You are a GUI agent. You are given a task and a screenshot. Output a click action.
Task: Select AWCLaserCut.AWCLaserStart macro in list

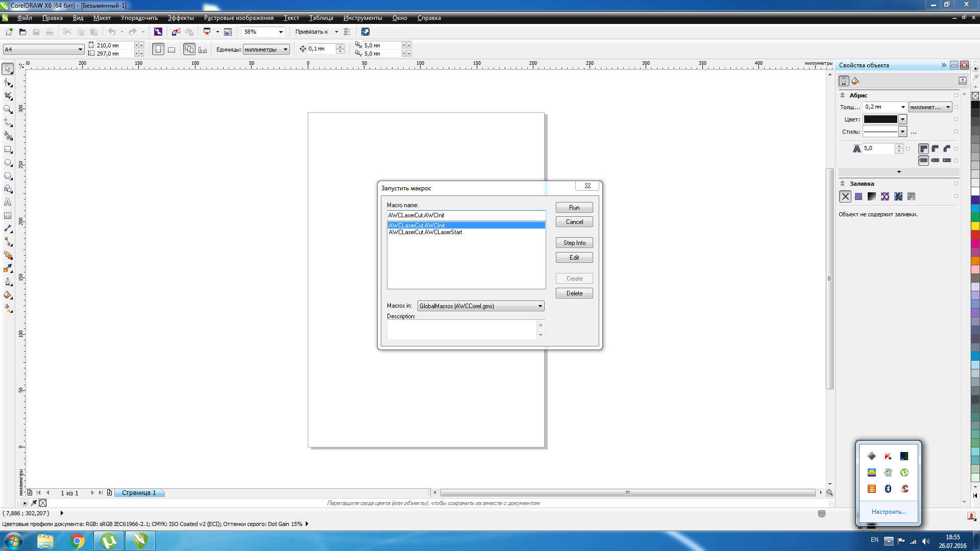tap(425, 232)
